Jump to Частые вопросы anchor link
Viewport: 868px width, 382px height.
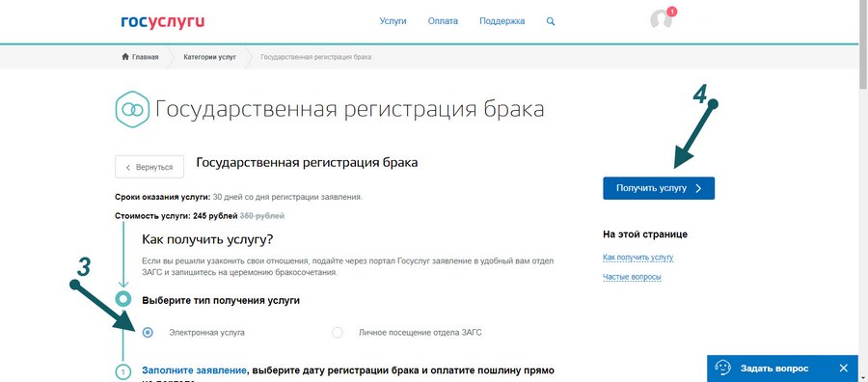632,277
